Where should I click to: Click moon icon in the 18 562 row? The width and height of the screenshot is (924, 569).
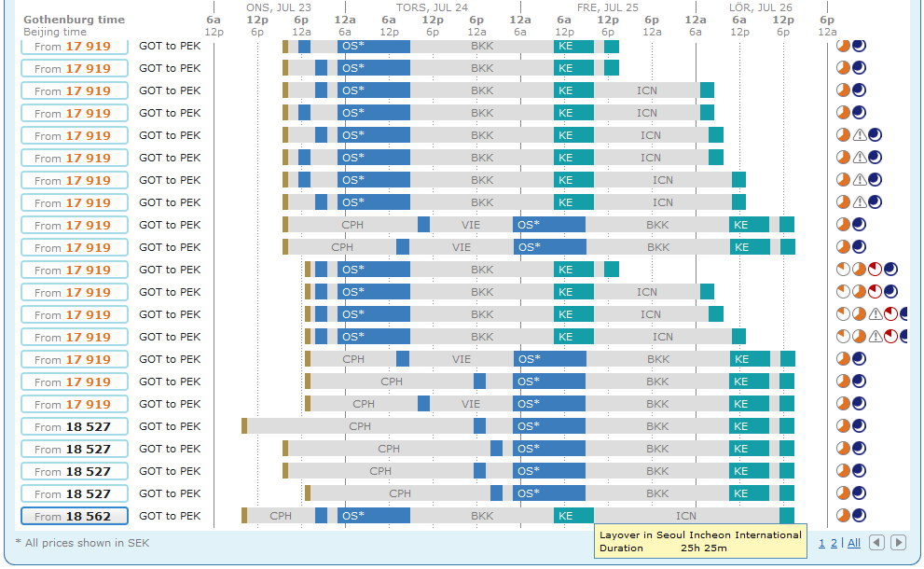coord(859,516)
